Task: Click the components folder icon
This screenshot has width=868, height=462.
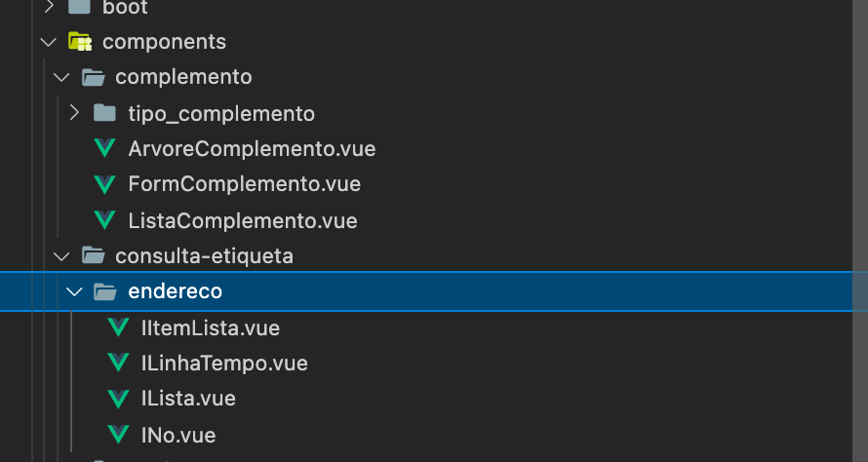Action: point(80,42)
